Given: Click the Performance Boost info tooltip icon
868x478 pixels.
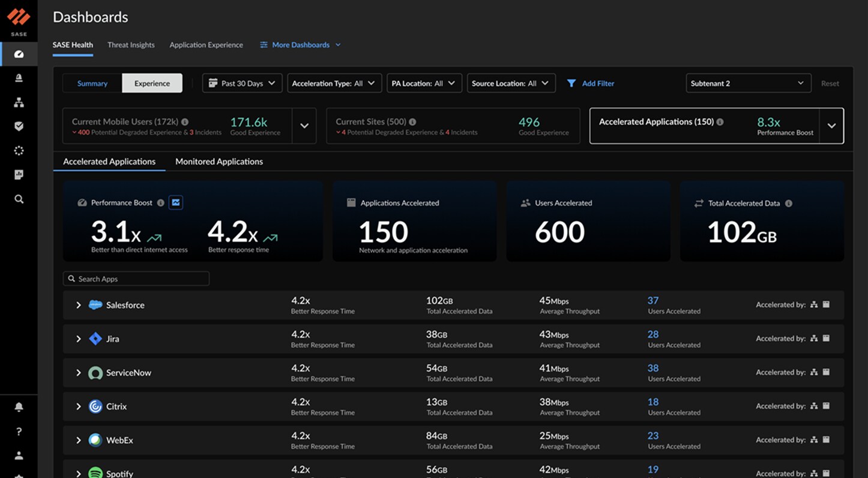Looking at the screenshot, I should [160, 202].
